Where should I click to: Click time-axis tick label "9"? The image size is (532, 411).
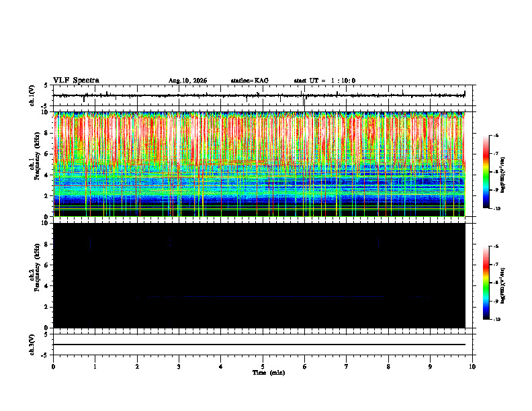click(430, 367)
